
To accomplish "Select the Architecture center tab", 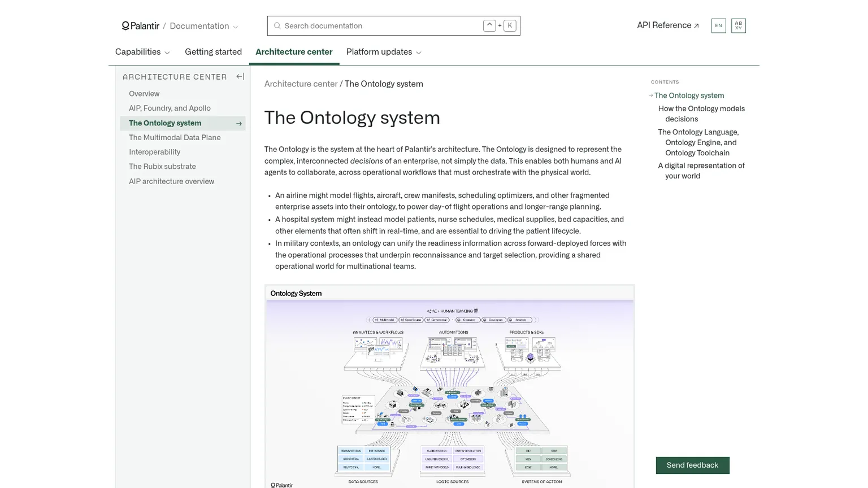I will [294, 52].
